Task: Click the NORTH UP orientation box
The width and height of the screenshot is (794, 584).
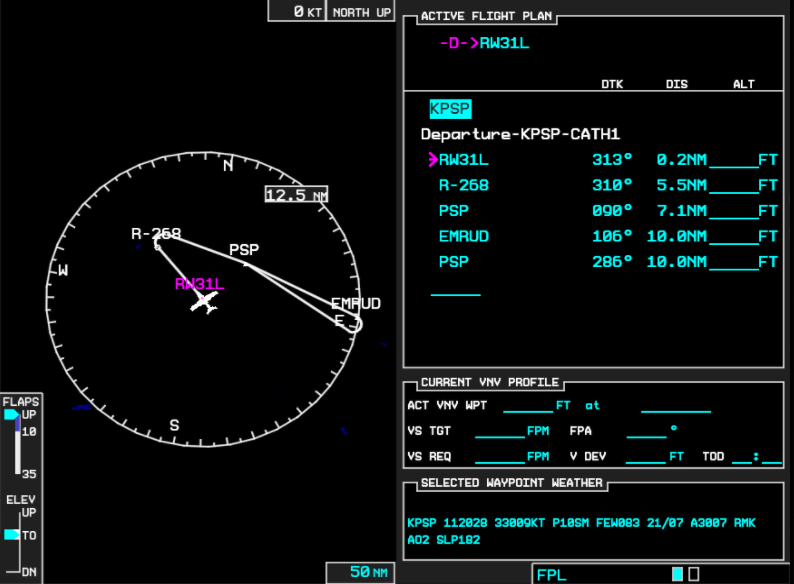Action: point(362,12)
